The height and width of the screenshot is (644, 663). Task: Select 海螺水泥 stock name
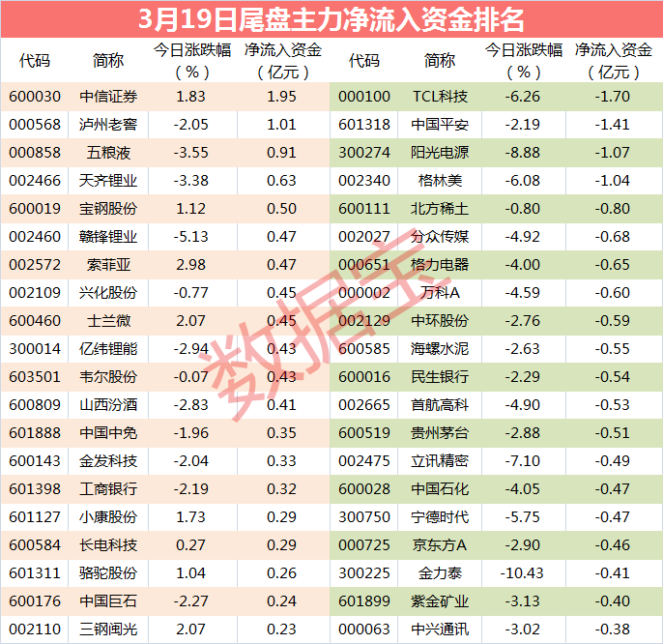[x=440, y=349]
